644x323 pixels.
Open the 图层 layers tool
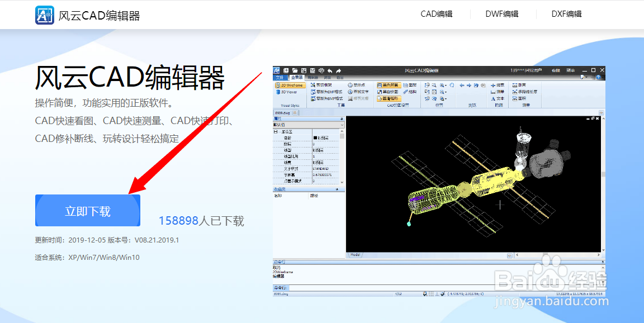(x=410, y=85)
